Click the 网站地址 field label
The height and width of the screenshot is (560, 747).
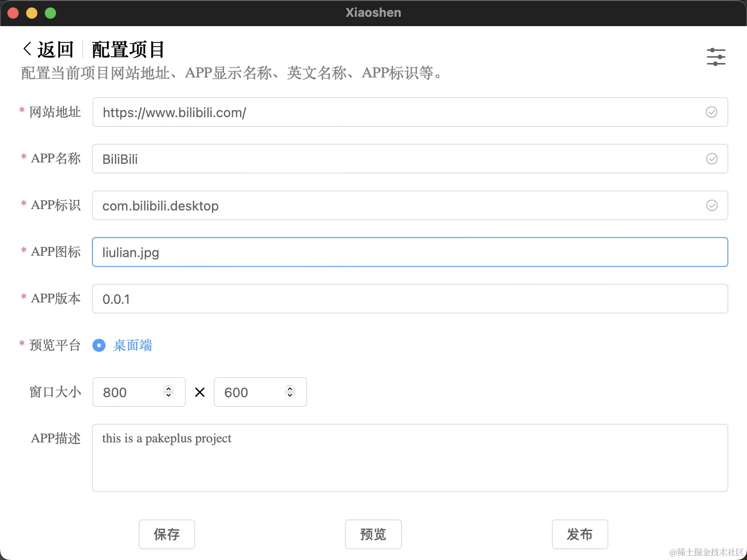55,112
